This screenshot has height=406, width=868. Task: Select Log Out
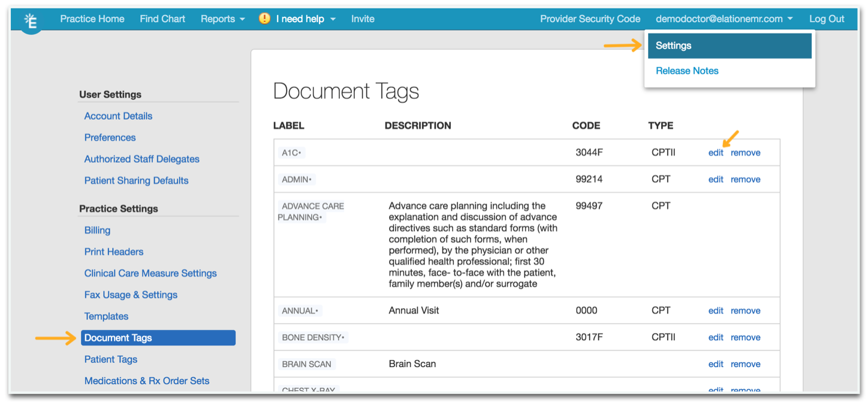coord(827,19)
